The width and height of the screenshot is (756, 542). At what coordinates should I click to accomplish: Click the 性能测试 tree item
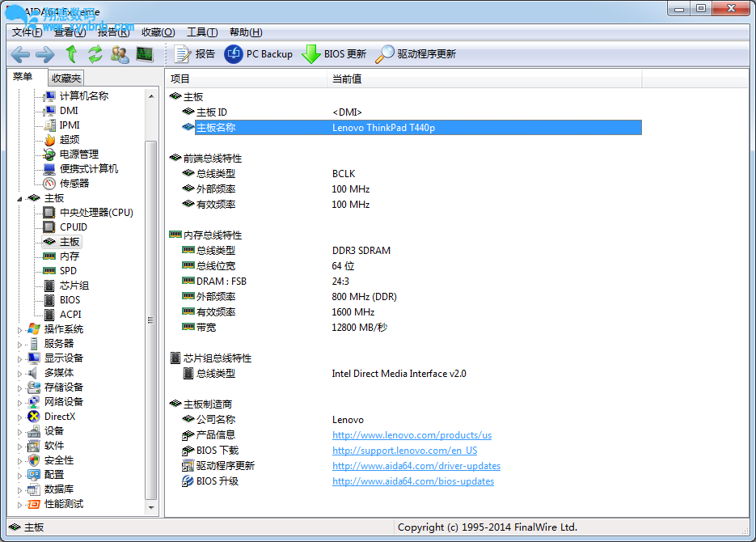pos(64,504)
